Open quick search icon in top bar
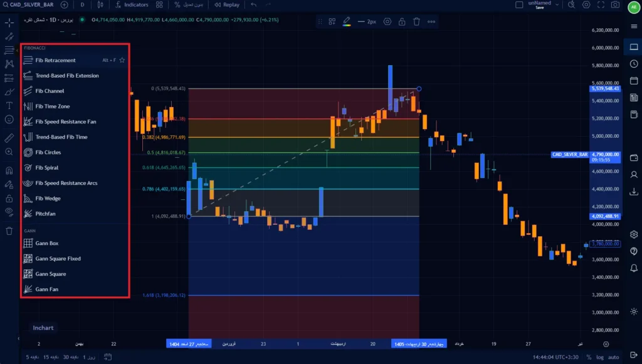Image resolution: width=642 pixels, height=364 pixels. (572, 5)
